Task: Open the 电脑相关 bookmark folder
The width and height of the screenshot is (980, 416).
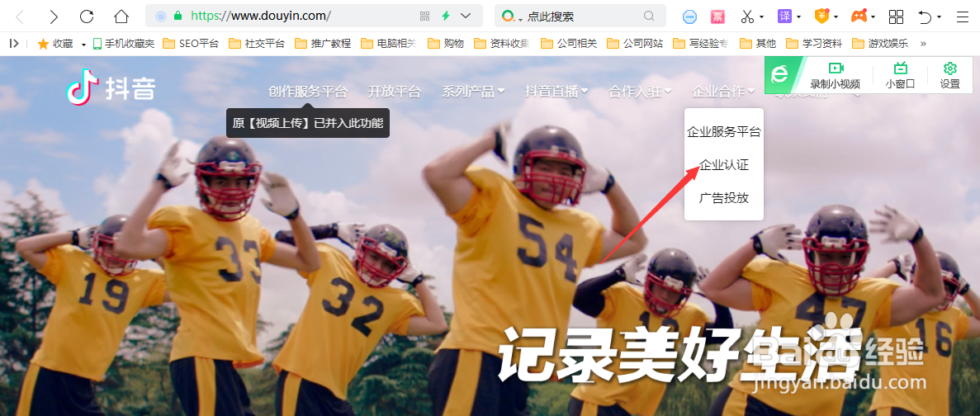Action: (x=390, y=43)
